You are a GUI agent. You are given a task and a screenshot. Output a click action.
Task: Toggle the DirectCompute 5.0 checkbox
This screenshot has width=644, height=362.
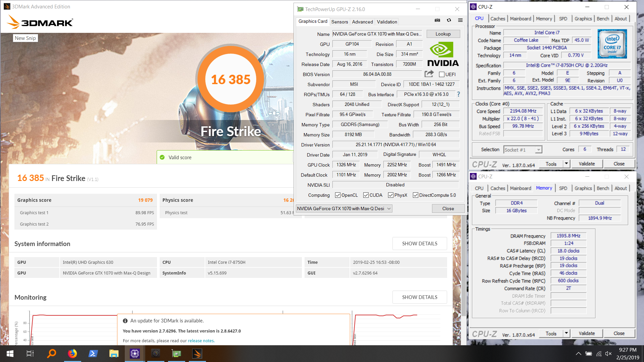[x=416, y=195]
